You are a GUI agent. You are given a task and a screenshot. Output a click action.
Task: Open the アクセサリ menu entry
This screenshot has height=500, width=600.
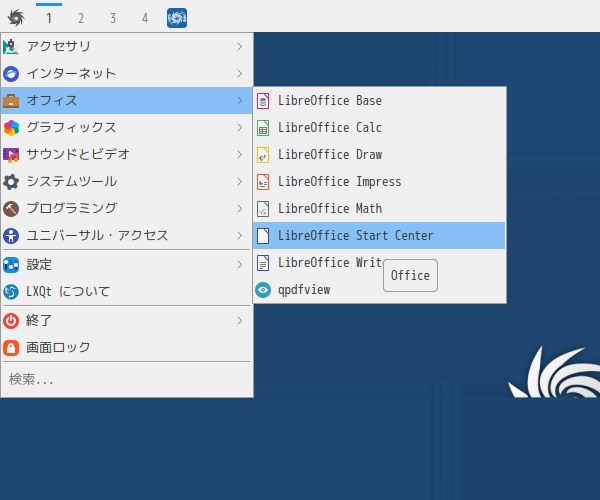[x=127, y=47]
